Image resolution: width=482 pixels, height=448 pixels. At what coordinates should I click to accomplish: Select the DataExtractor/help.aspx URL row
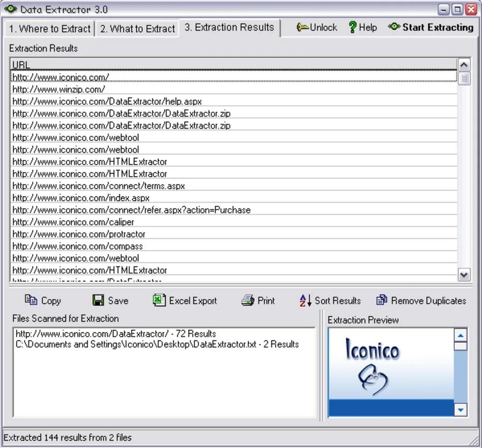234,101
